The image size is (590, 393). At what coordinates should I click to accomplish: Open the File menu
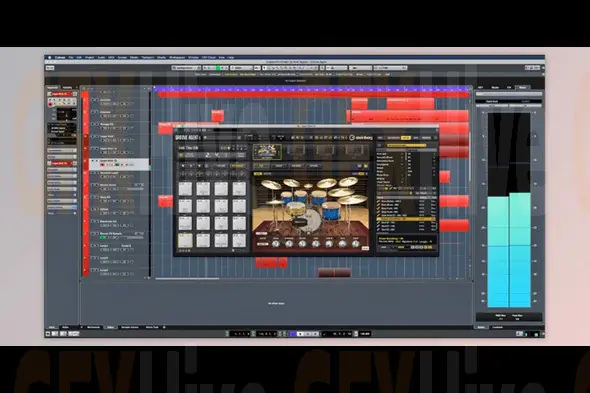tap(71, 58)
